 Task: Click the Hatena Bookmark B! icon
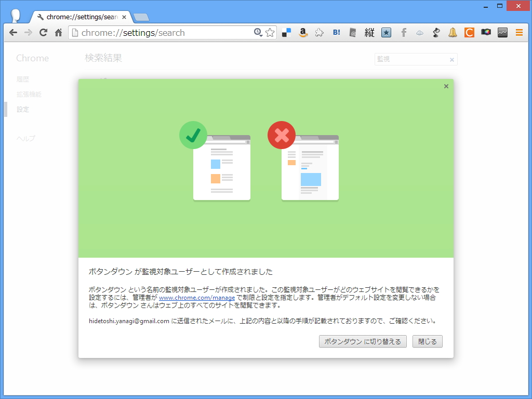336,32
